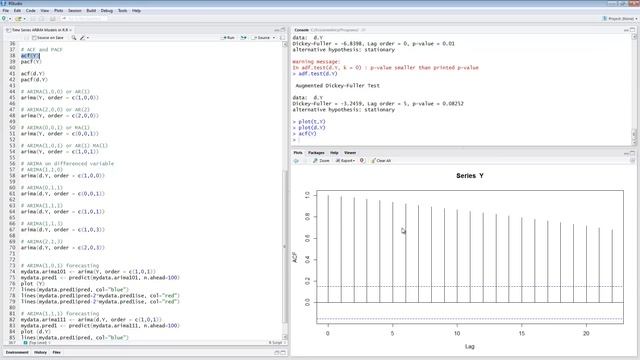Open the Export dropdown in Plots pane

[345, 161]
